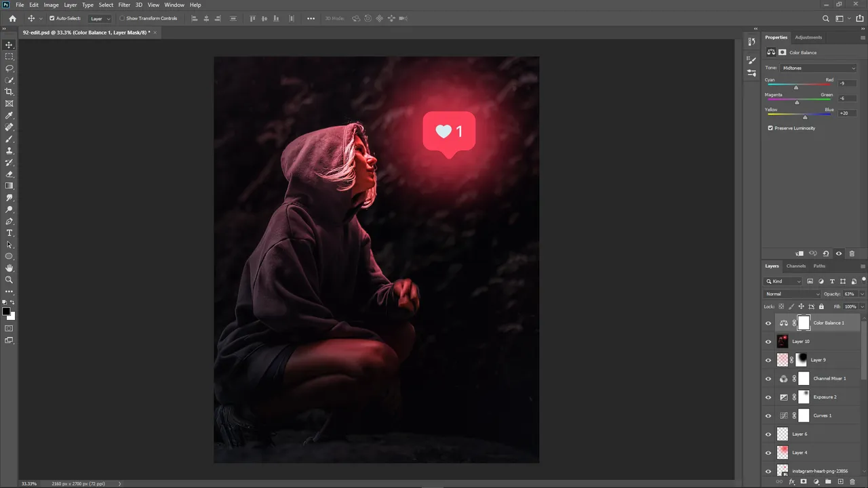The image size is (868, 488).
Task: Open the Filter menu
Action: tap(124, 5)
